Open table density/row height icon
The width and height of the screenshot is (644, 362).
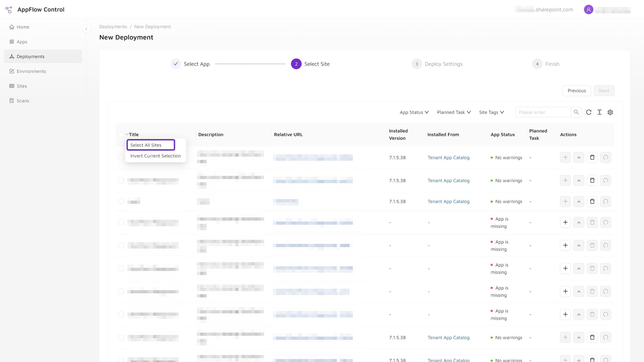599,112
